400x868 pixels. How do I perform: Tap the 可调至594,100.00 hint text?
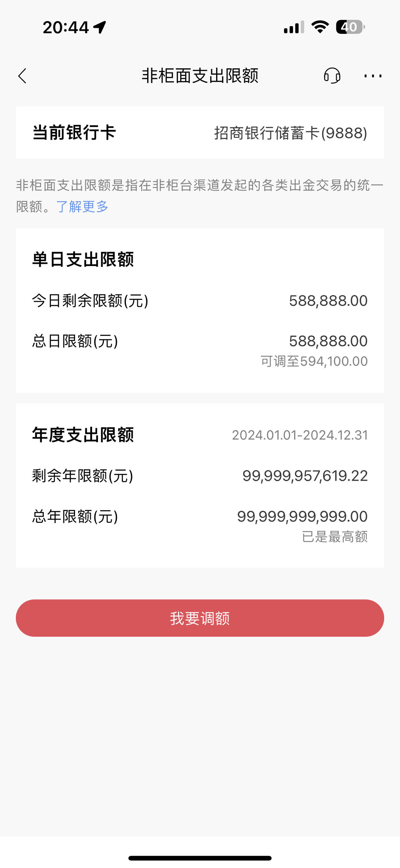click(314, 361)
